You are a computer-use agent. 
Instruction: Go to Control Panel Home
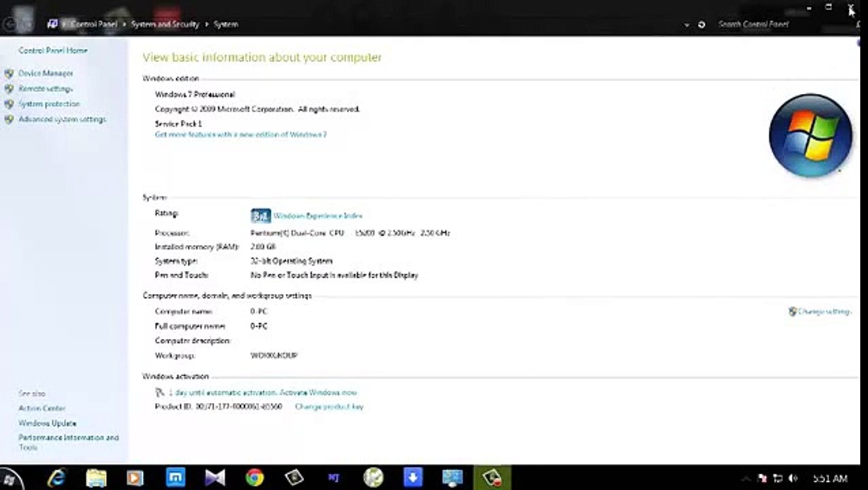[53, 50]
